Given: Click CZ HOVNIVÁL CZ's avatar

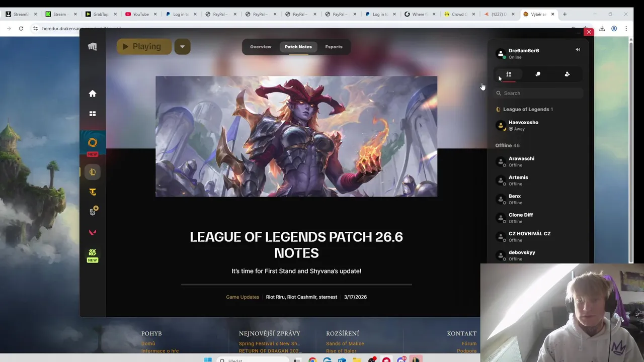Looking at the screenshot, I should point(501,236).
